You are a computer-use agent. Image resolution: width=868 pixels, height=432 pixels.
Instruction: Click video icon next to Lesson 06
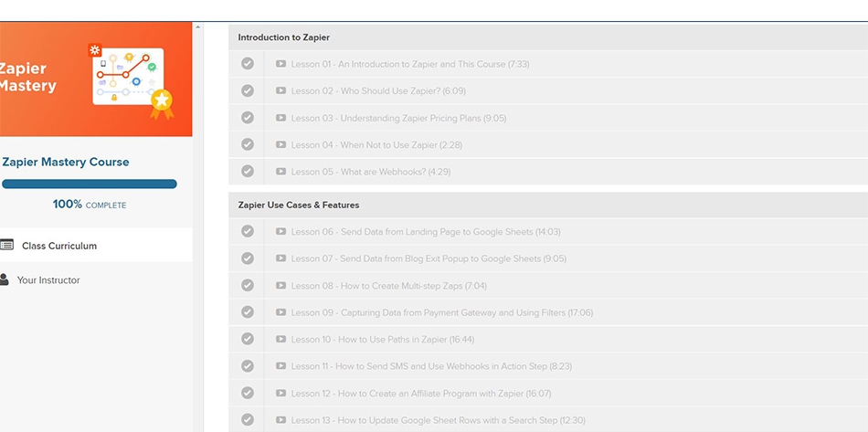(x=281, y=232)
